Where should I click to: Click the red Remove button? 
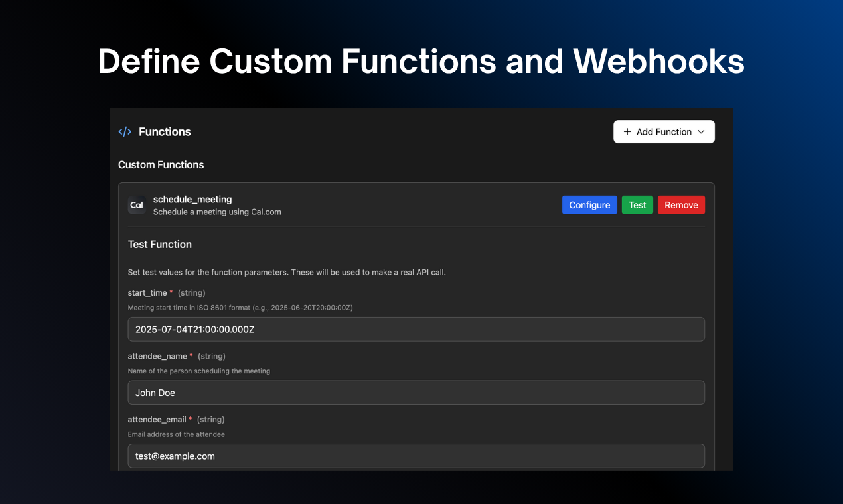click(681, 205)
